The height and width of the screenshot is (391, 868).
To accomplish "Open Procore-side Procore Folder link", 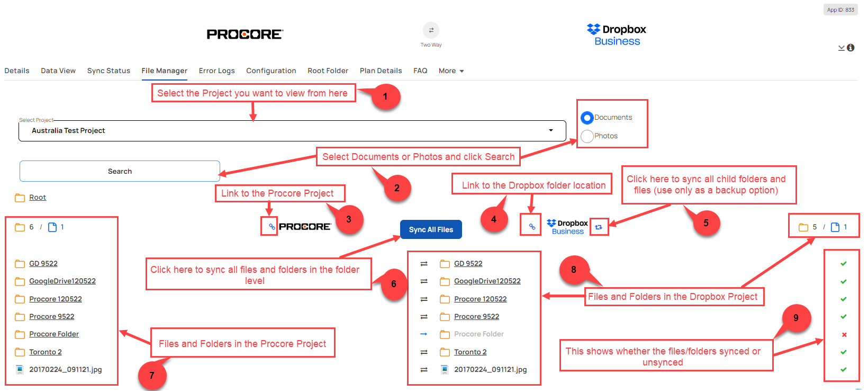I will click(x=54, y=334).
